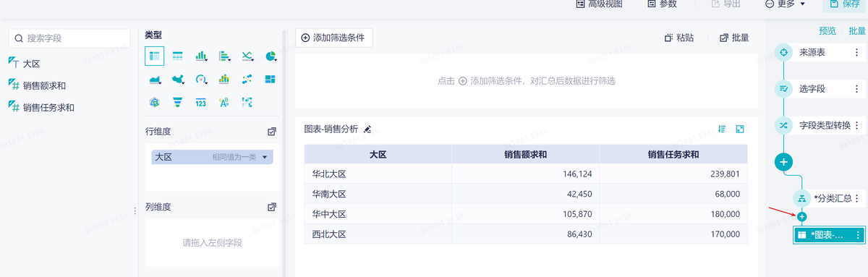
Task: Click the 导出 export item
Action: tap(726, 4)
